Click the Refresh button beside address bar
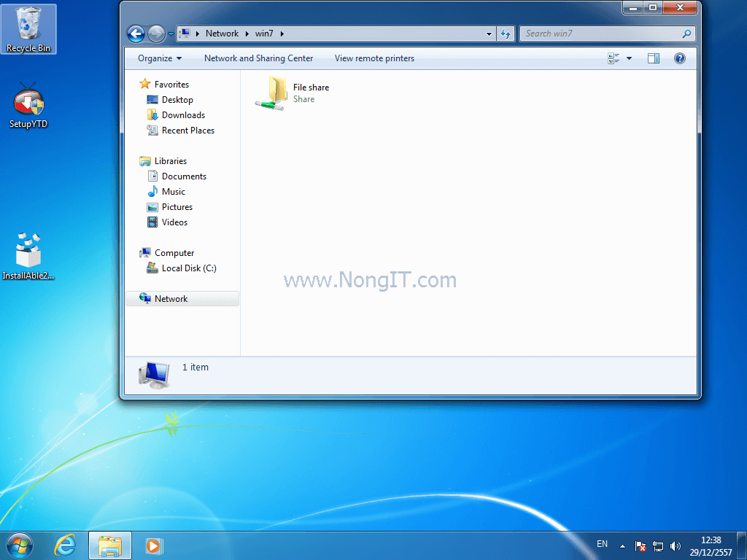This screenshot has width=747, height=560. (x=506, y=34)
